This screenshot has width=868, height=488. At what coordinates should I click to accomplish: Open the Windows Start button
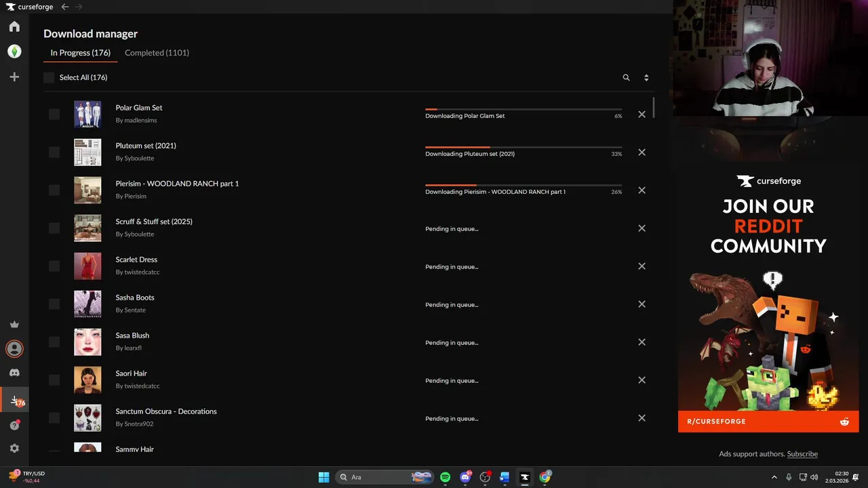click(324, 477)
